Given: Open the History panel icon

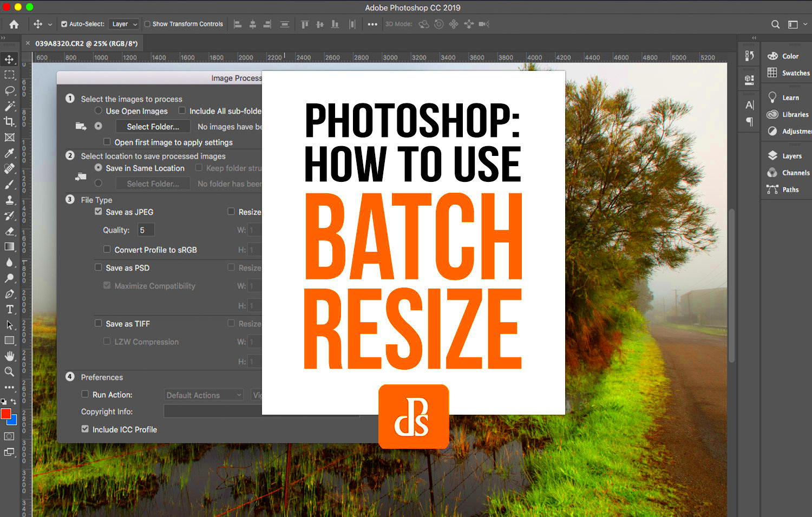Looking at the screenshot, I should click(x=749, y=56).
